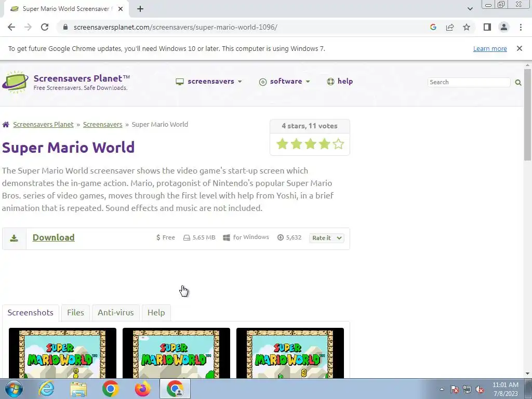Click the download arrow icon
Image resolution: width=532 pixels, height=399 pixels.
pos(14,238)
